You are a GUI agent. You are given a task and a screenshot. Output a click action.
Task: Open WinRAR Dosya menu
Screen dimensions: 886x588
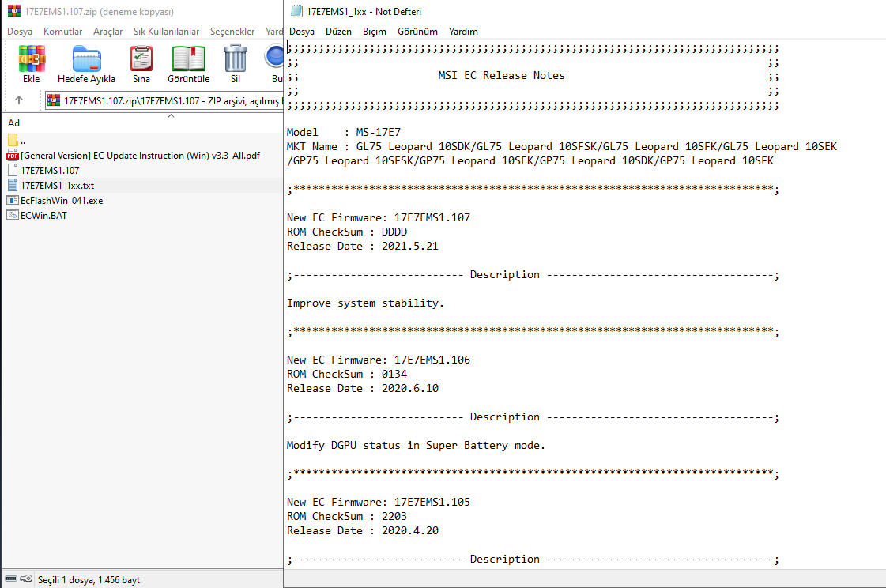20,32
